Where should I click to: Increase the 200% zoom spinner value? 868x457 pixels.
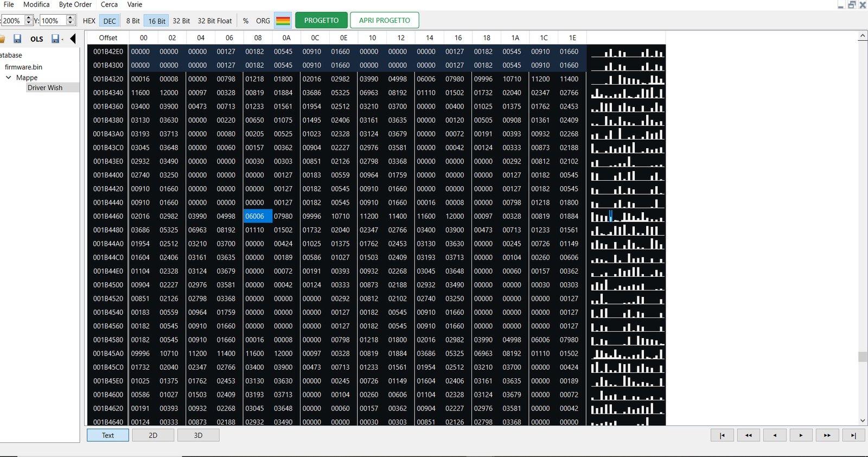tap(29, 18)
